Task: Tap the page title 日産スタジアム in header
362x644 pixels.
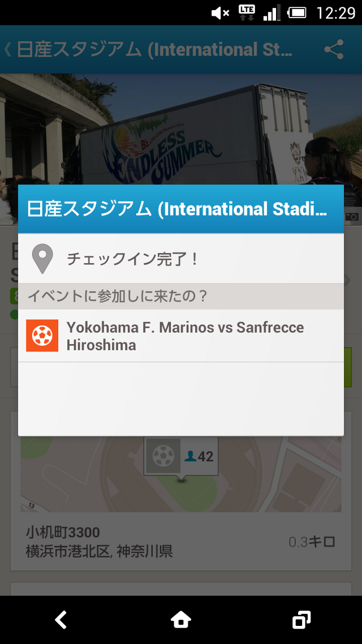Action: 154,49
